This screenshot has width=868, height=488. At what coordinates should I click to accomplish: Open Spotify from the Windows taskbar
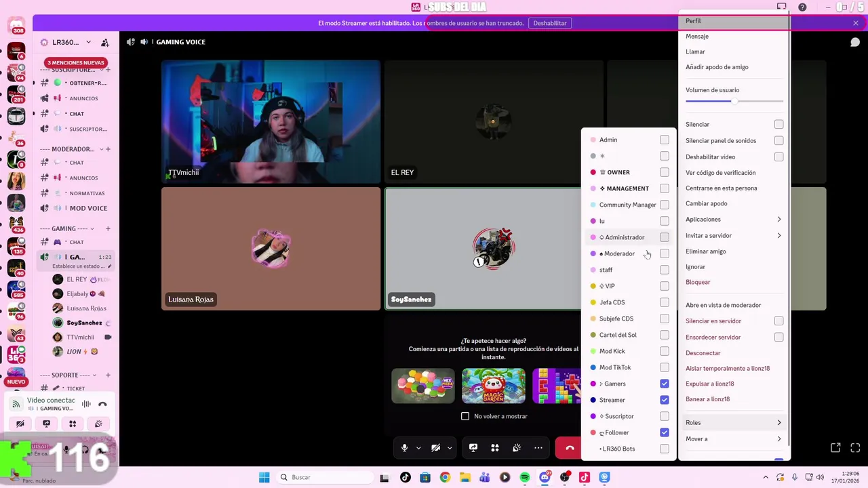(525, 477)
